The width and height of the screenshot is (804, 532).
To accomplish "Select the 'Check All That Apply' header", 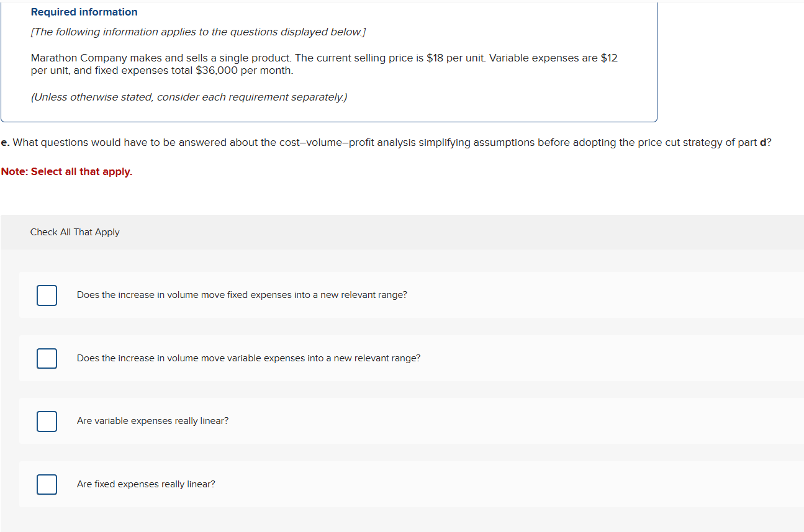I will [x=75, y=232].
